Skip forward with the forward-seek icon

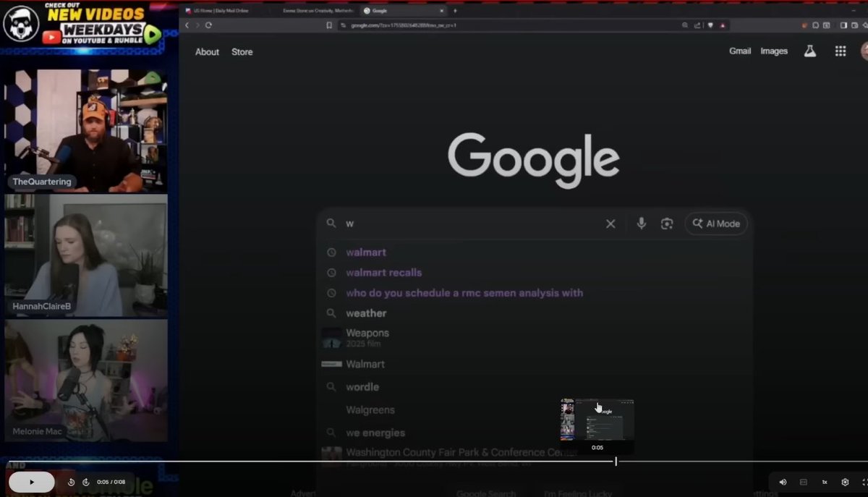85,482
